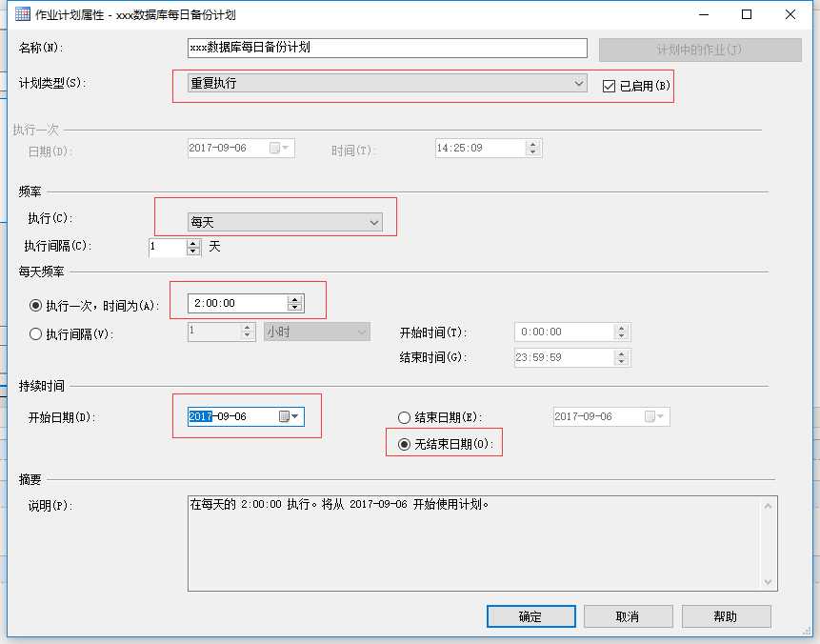The width and height of the screenshot is (820, 644).
Task: Minimize the 作业计划属性 dialog
Action: [x=704, y=14]
